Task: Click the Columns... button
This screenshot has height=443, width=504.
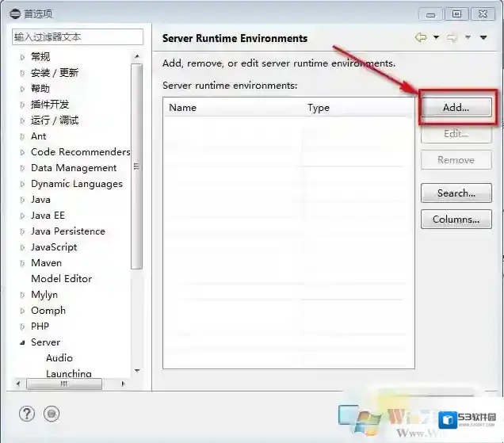Action: click(456, 220)
